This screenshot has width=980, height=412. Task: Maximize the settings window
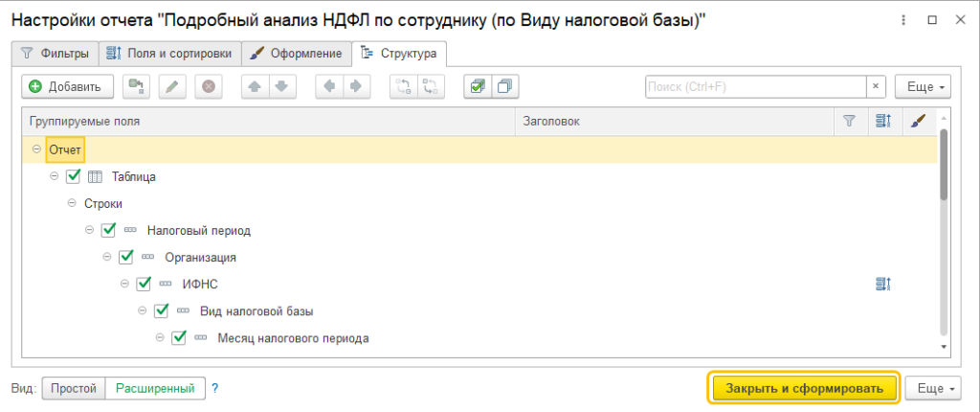[932, 20]
